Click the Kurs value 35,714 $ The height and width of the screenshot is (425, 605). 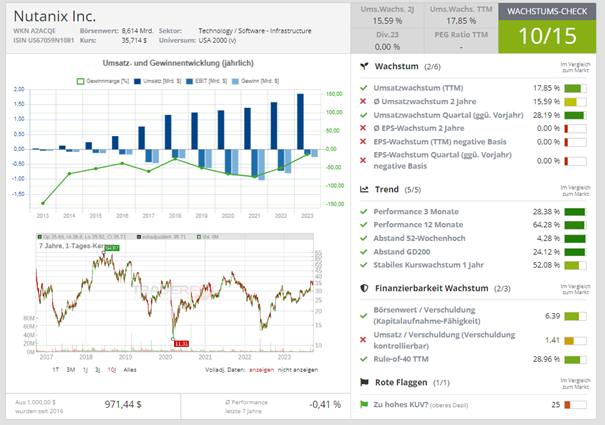click(134, 40)
